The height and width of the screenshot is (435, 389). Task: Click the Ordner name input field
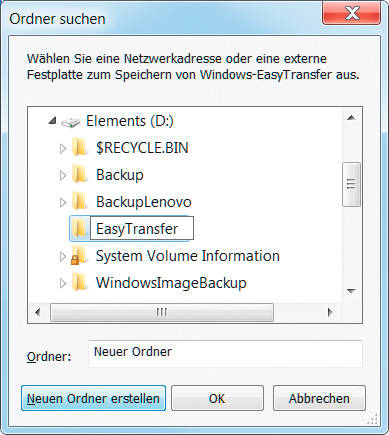pos(225,354)
